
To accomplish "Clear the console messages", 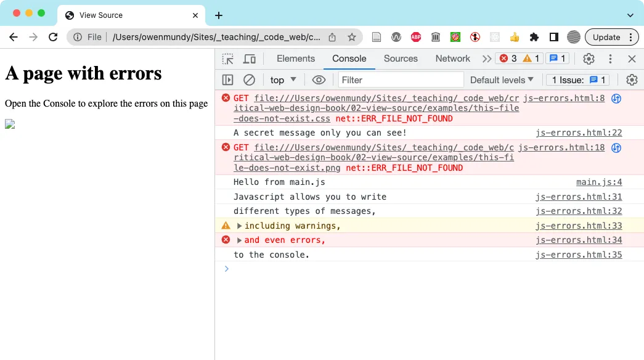I will coord(249,80).
